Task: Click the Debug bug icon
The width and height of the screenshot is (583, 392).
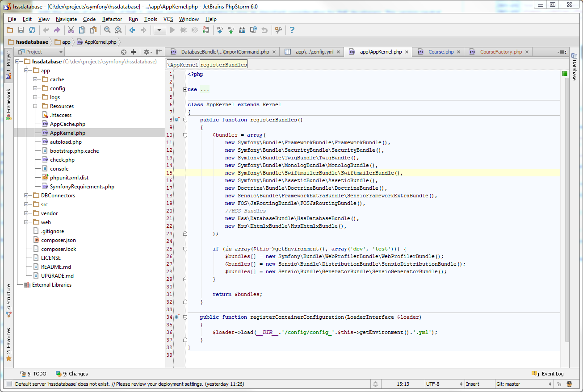Action: coord(183,30)
